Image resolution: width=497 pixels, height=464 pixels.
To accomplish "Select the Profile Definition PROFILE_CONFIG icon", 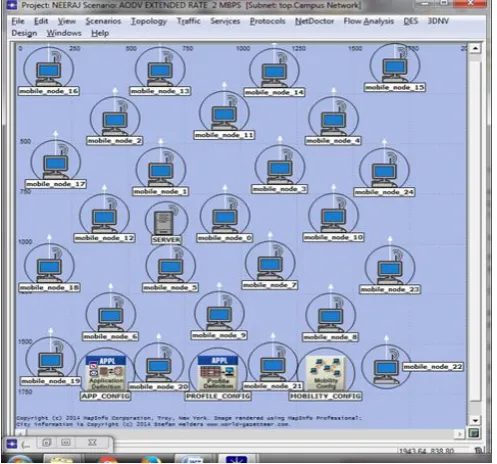I will click(x=218, y=373).
